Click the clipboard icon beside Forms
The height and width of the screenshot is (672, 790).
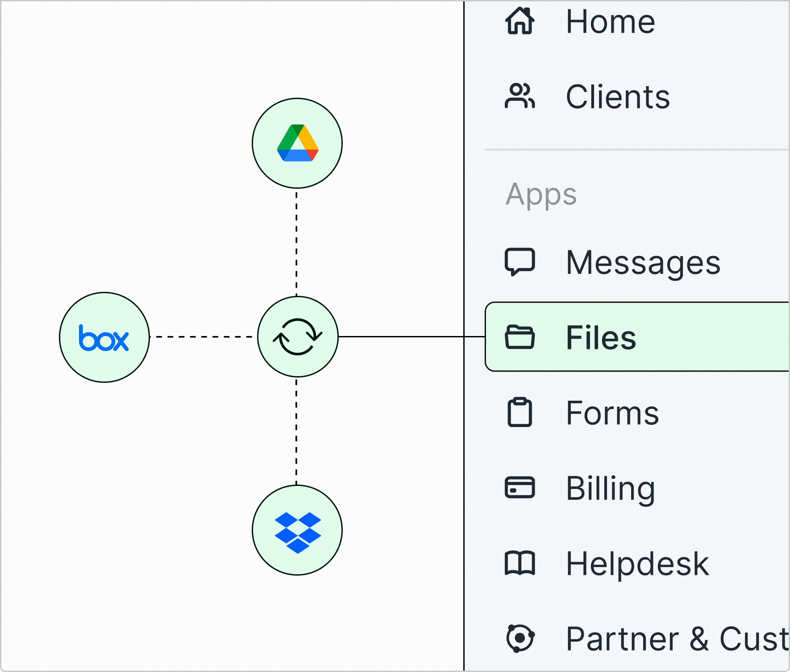[520, 413]
